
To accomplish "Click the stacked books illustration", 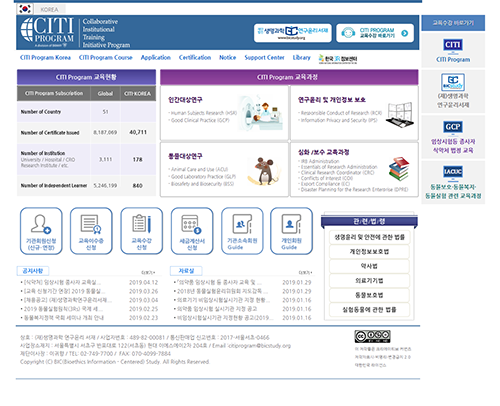I will tap(399, 169).
